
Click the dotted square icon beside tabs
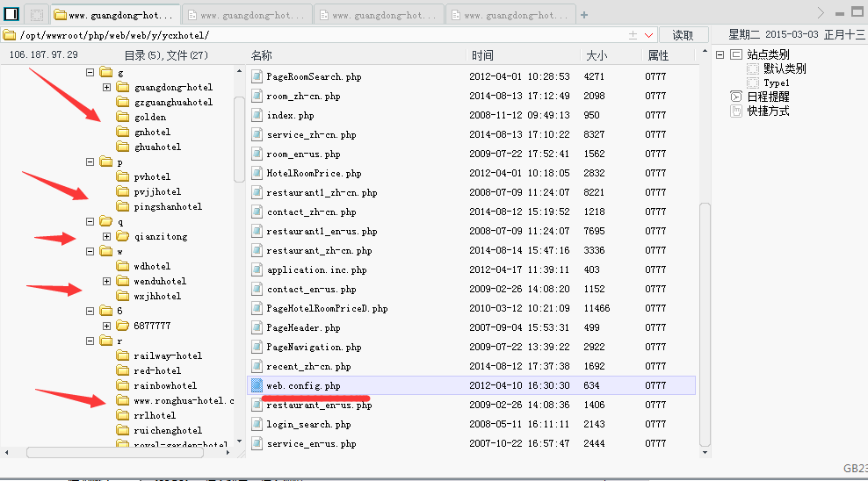click(x=37, y=16)
